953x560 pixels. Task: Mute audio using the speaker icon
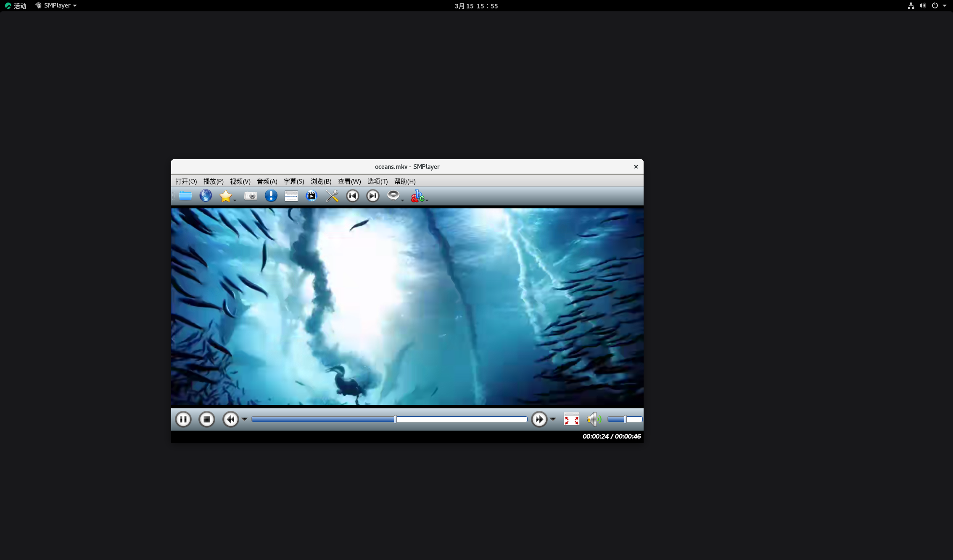click(593, 419)
